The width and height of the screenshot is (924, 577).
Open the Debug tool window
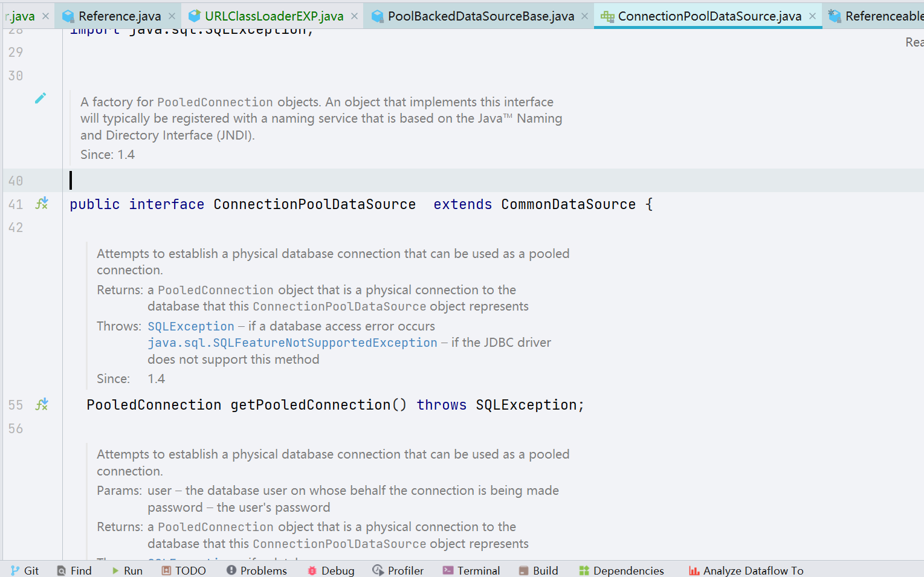click(x=331, y=570)
